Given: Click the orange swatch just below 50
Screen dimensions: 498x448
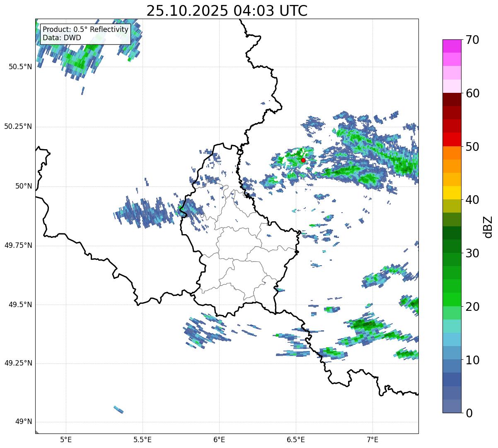Looking at the screenshot, I should (452, 153).
